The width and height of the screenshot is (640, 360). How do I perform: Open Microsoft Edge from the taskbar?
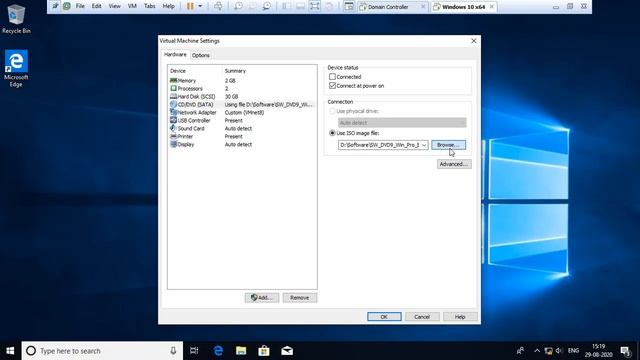click(218, 351)
